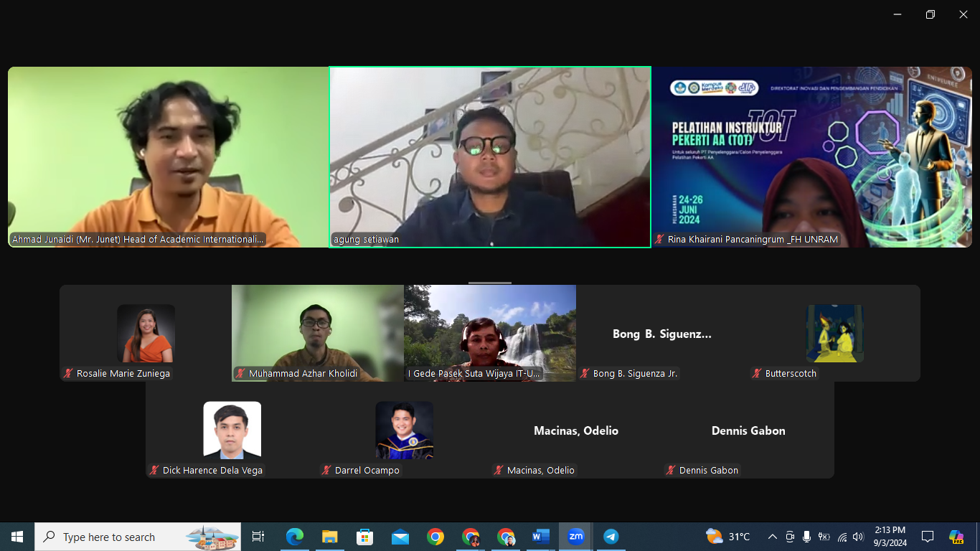Open Microsoft Store from taskbar

364,537
